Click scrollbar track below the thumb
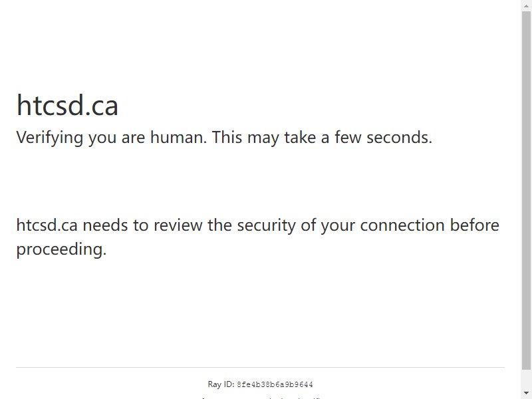 [x=526, y=379]
